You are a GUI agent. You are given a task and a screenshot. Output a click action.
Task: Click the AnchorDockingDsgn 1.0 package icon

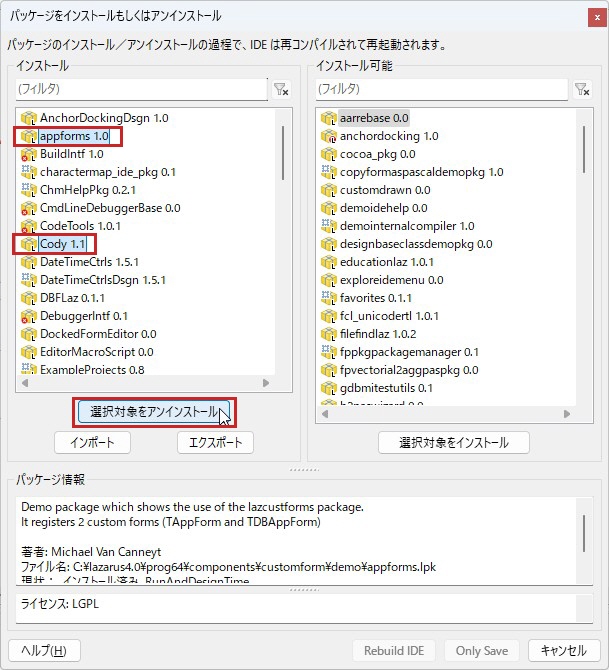(x=28, y=118)
